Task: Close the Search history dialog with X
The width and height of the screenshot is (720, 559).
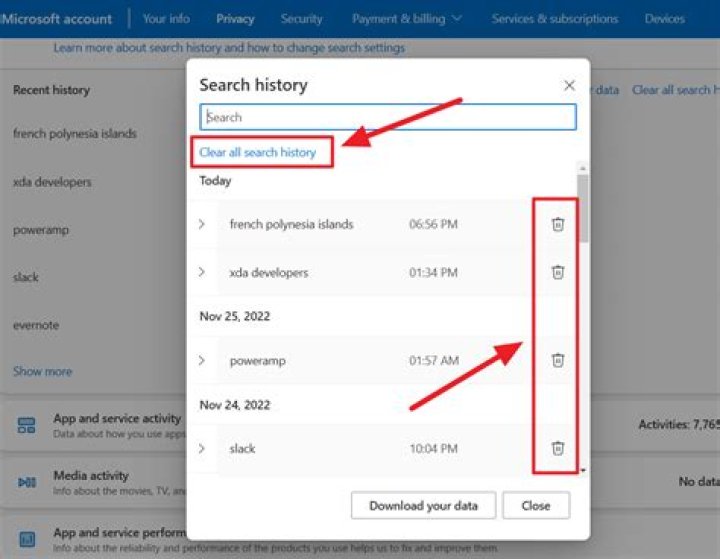Action: pos(569,86)
